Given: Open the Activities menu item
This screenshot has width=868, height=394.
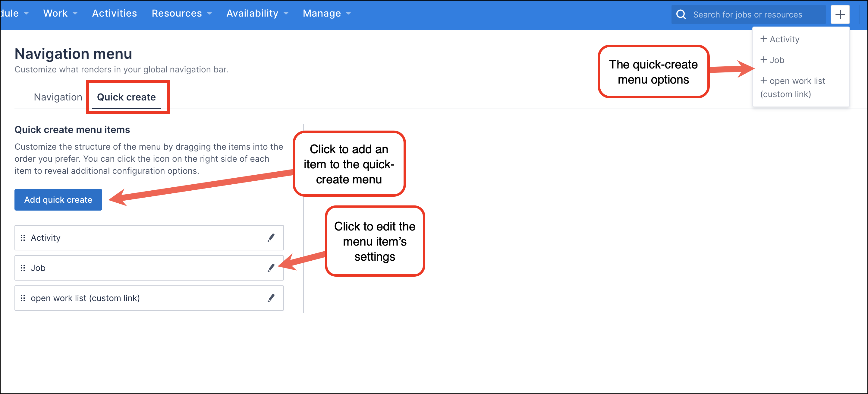Looking at the screenshot, I should coord(115,13).
